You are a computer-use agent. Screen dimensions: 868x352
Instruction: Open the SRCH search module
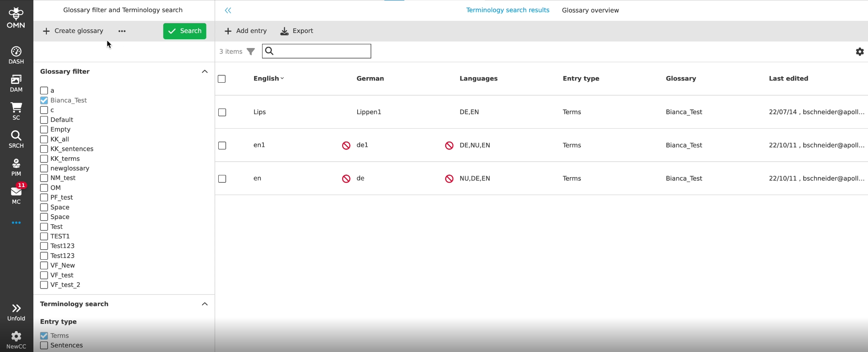click(x=16, y=139)
